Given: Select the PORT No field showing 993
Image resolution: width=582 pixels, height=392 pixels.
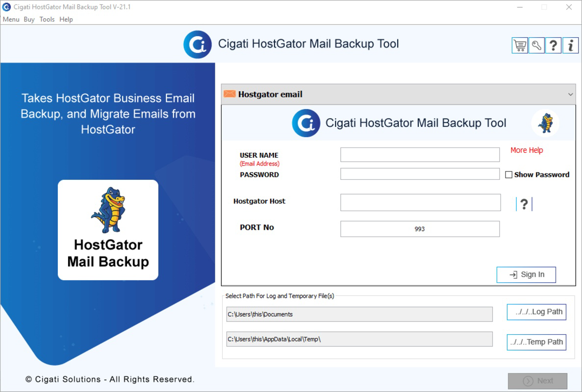Looking at the screenshot, I should 420,228.
